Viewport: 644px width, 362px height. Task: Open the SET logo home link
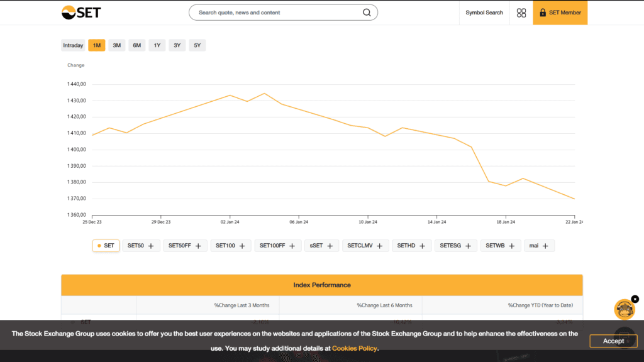click(81, 13)
